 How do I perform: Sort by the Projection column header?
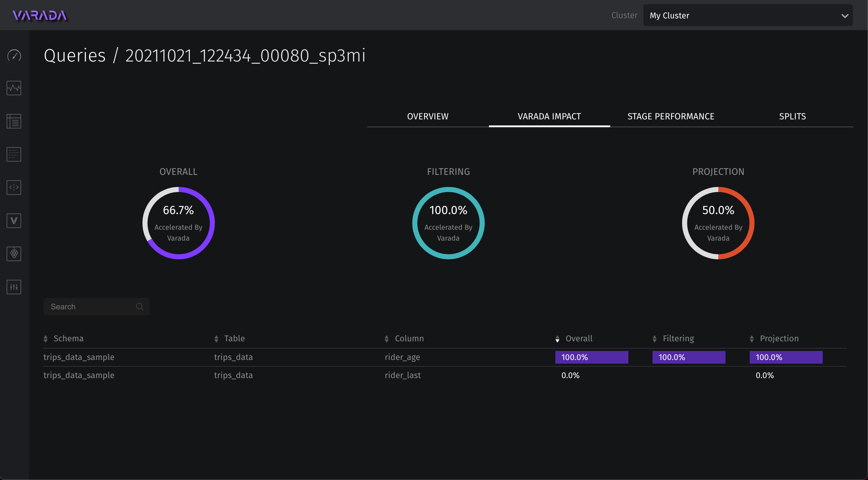779,339
